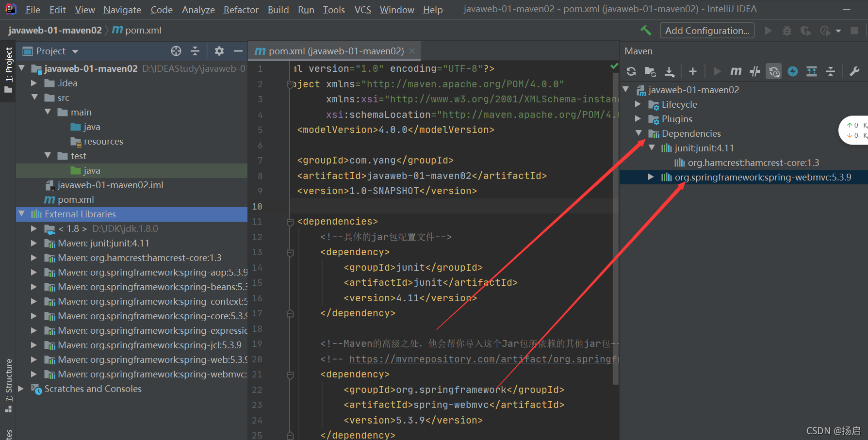Viewport: 868px width, 440px height.
Task: Open the Tools menu
Action: [x=334, y=10]
